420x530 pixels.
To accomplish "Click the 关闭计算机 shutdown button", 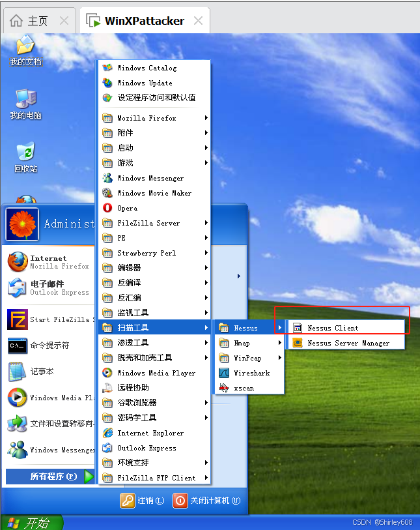I will pyautogui.click(x=206, y=501).
